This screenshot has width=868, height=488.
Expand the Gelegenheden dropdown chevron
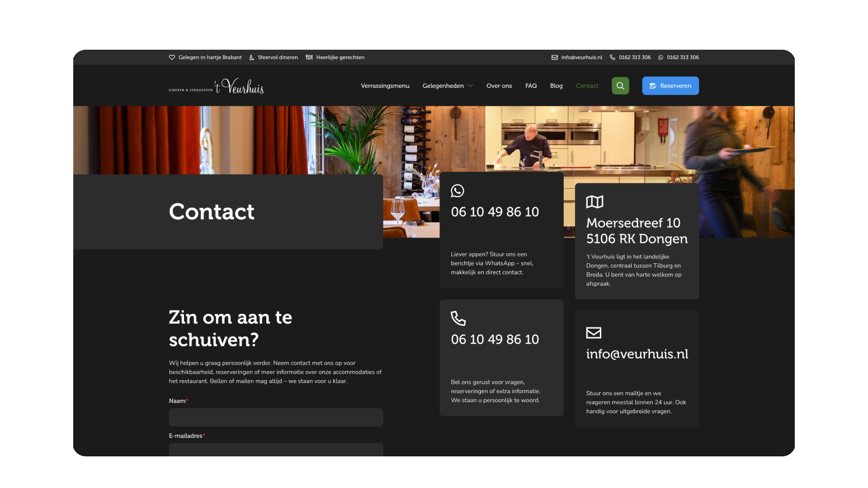tap(471, 86)
